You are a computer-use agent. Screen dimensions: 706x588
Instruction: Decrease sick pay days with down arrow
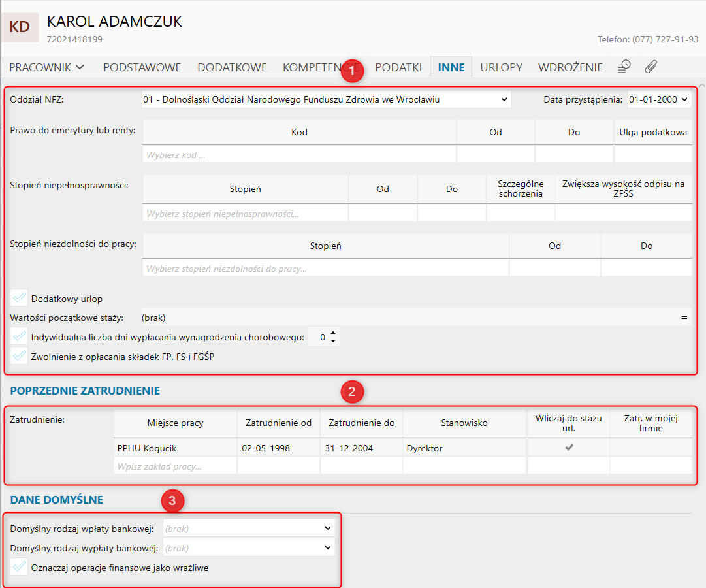[333, 341]
